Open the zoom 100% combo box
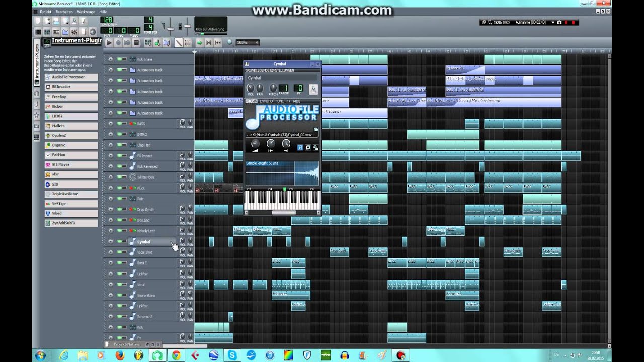Image resolution: width=644 pixels, height=362 pixels. 248,43
